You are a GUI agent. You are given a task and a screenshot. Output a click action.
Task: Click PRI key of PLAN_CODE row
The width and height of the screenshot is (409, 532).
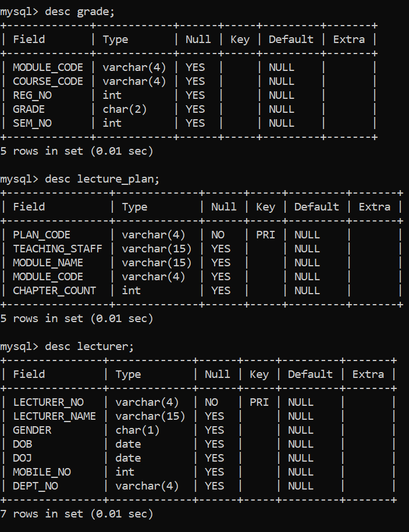pos(265,235)
